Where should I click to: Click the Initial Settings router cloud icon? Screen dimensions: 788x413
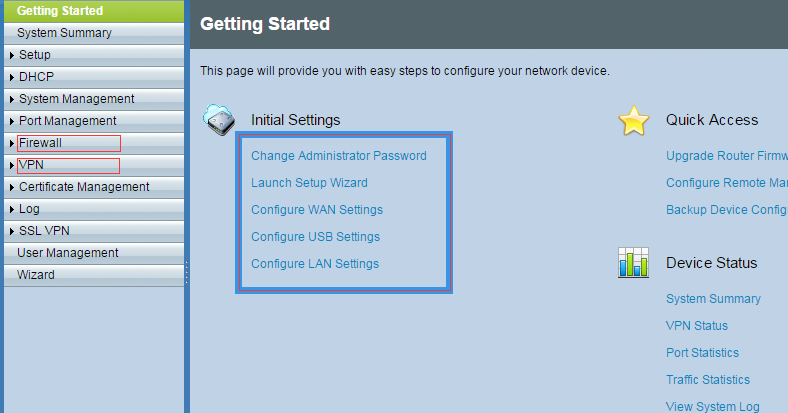(219, 120)
